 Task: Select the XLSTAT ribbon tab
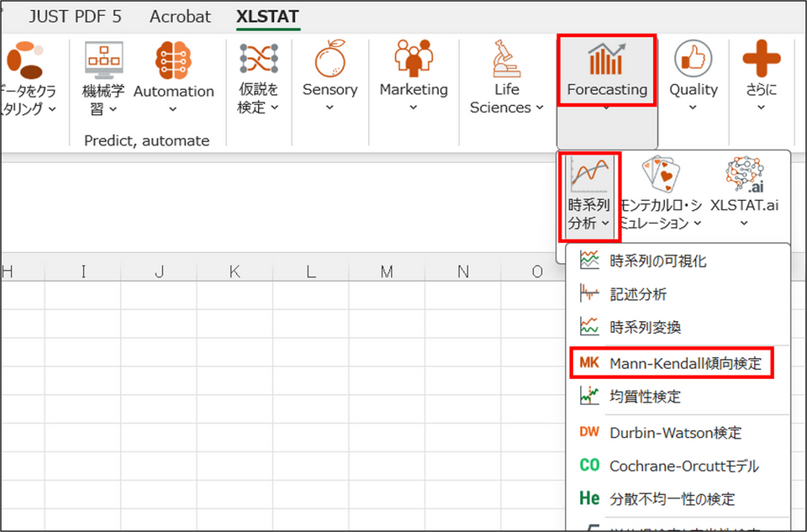[x=267, y=17]
